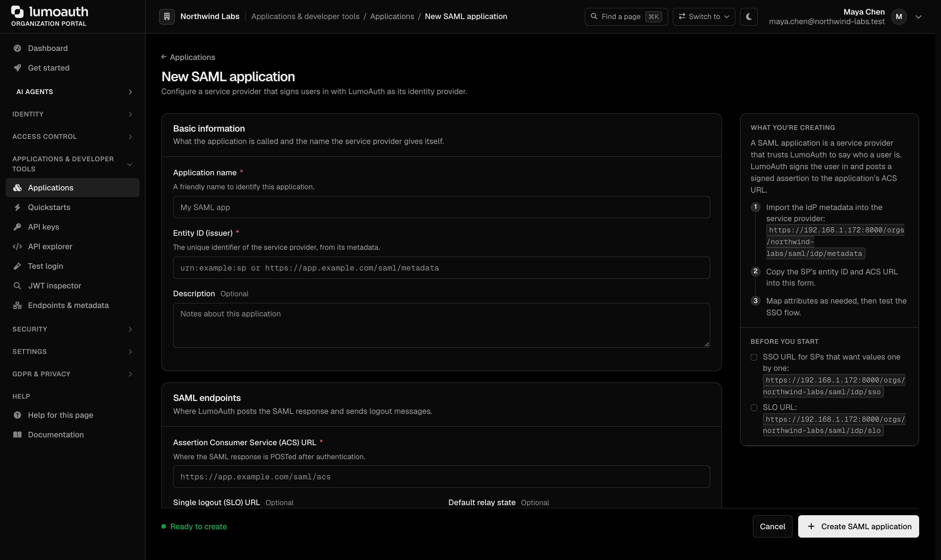Expand the Security sidebar section

pyautogui.click(x=73, y=330)
